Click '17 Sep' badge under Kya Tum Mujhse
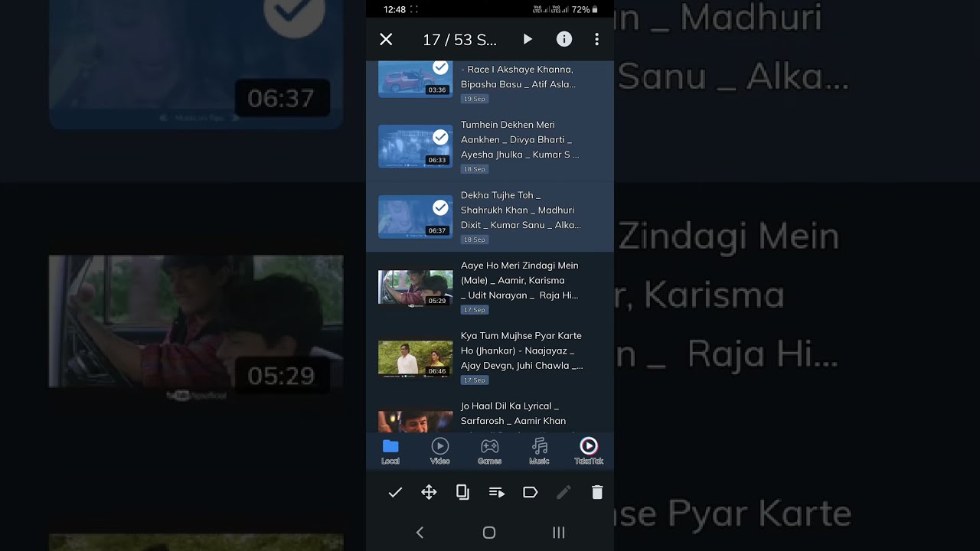980x551 pixels. (474, 380)
